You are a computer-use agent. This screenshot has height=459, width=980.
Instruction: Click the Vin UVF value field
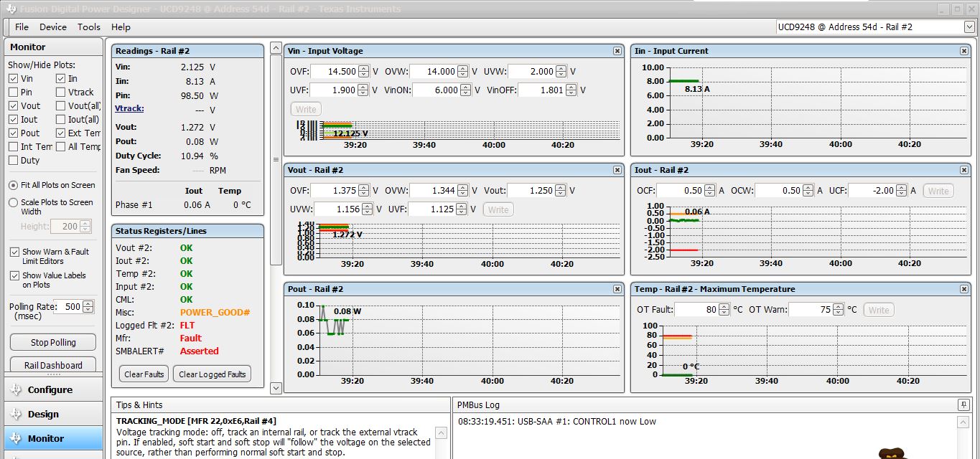point(335,90)
